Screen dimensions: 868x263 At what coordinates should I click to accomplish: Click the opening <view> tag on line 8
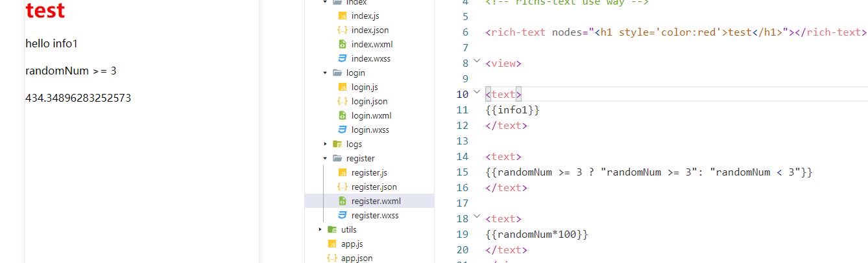[503, 63]
